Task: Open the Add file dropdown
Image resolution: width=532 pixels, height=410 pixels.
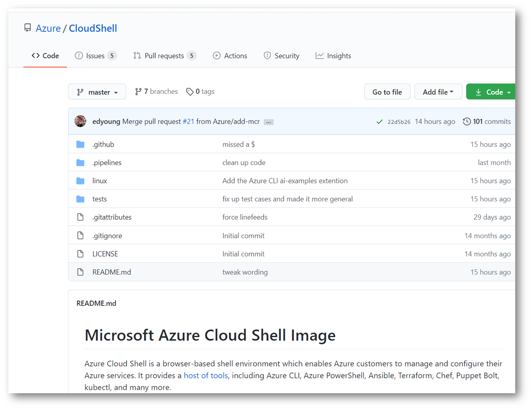Action: pos(438,92)
